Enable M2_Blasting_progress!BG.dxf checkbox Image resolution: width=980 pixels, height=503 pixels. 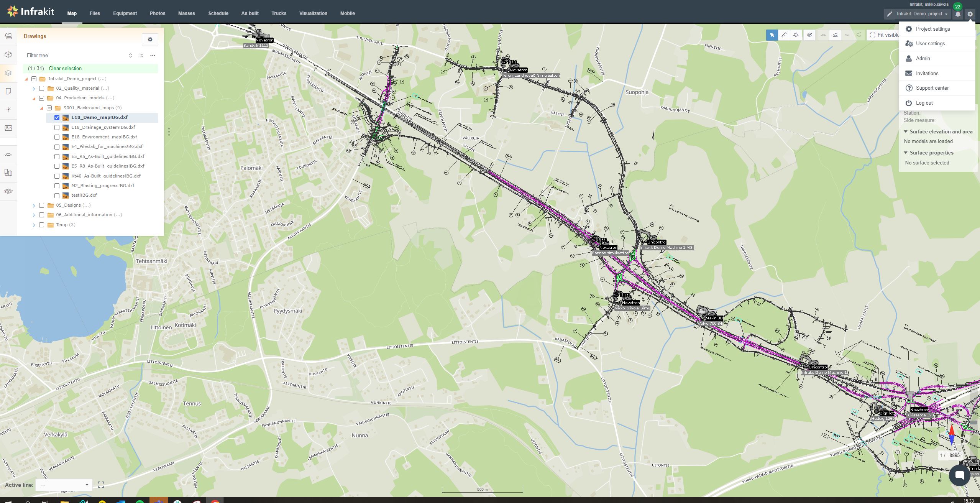[x=57, y=186]
